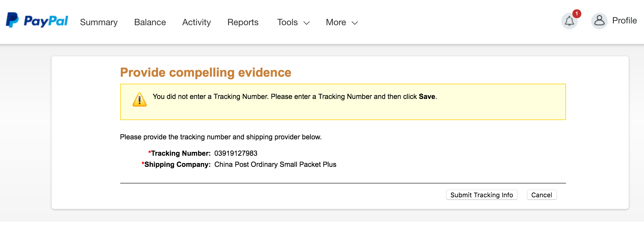
Task: Click the Provide compelling evidence heading
Action: pos(206,73)
